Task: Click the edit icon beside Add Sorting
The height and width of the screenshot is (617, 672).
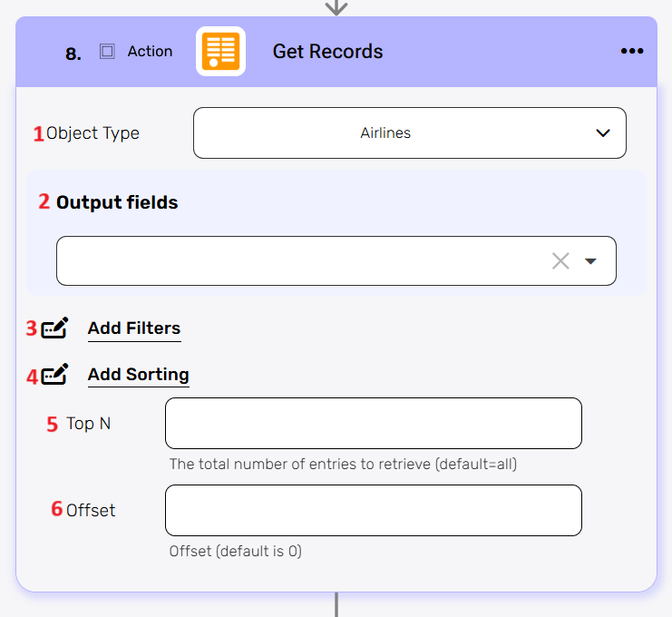Action: pos(54,375)
